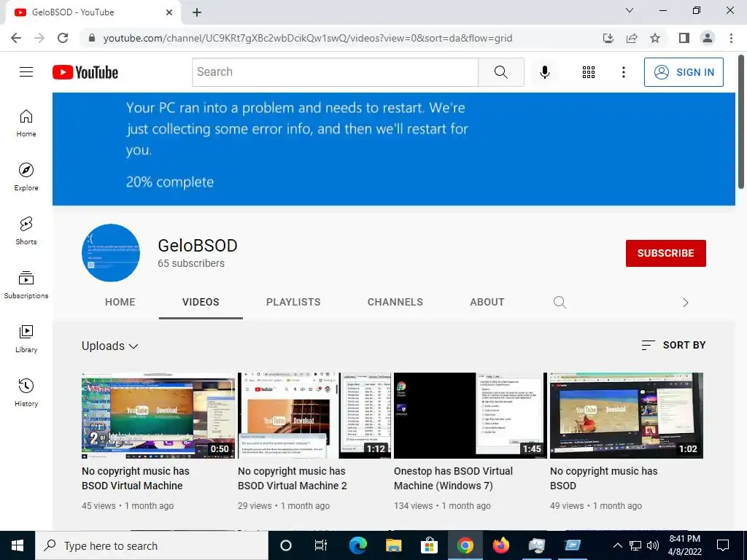Subscribe to the GeloBSOD channel
This screenshot has height=560, width=747.
point(665,253)
